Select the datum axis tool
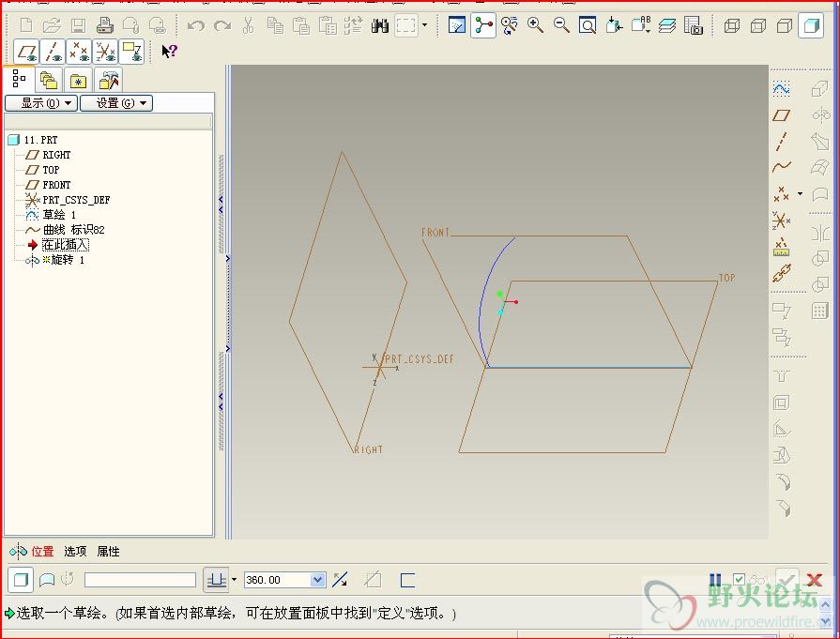This screenshot has height=639, width=840. coord(781,142)
